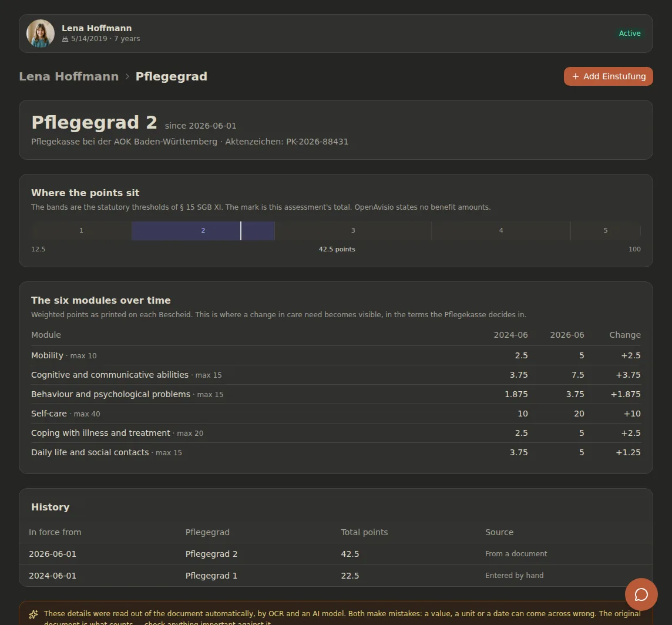Click the 100 upper threshold label
This screenshot has height=625, width=672.
(634, 249)
